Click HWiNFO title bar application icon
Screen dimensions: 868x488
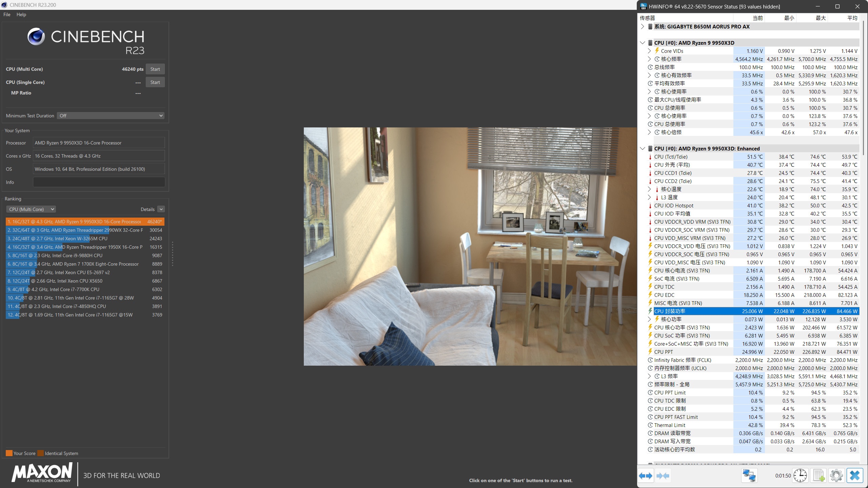click(x=643, y=6)
